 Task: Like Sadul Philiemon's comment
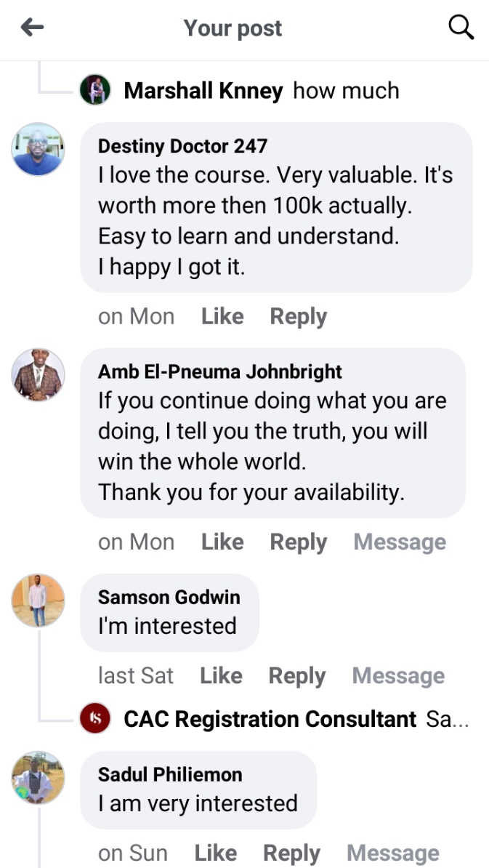click(217, 853)
